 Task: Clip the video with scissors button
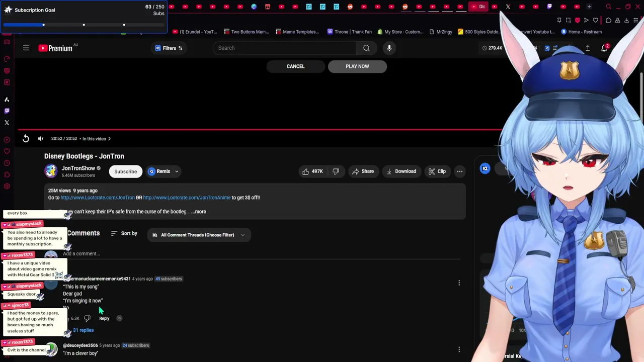[x=437, y=171]
